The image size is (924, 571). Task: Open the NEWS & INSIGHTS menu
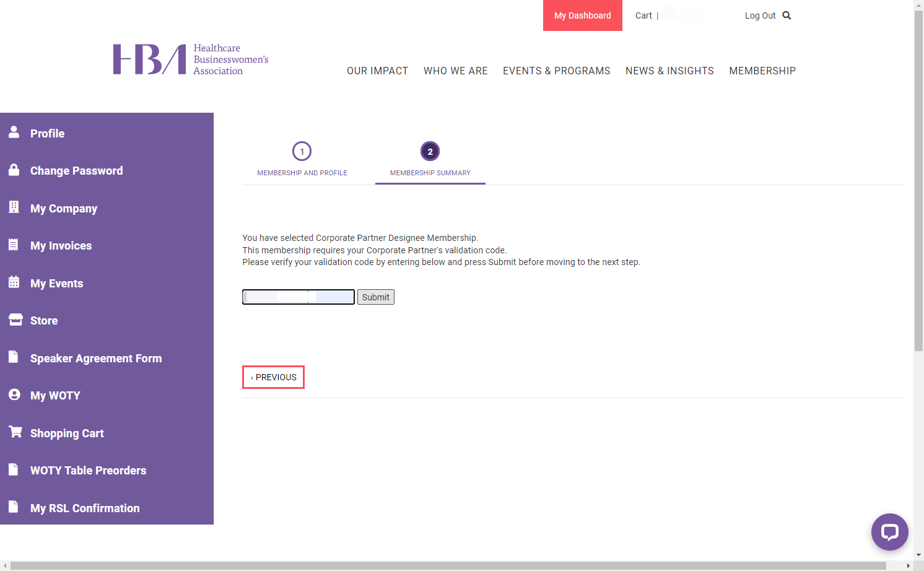(x=669, y=71)
